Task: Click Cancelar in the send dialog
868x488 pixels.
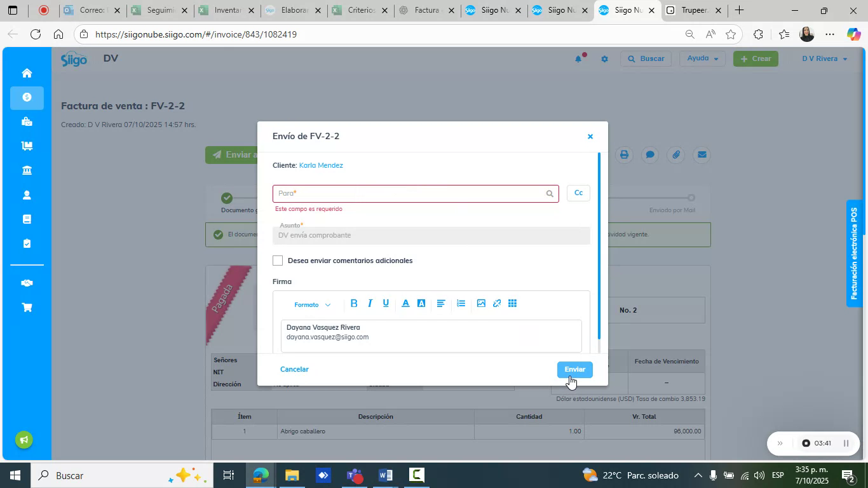Action: coord(294,369)
